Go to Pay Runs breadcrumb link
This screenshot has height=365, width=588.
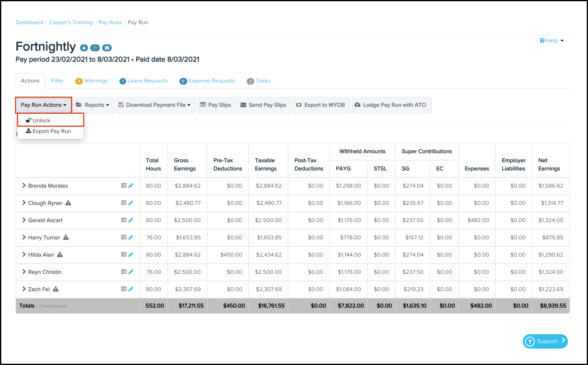coord(110,22)
